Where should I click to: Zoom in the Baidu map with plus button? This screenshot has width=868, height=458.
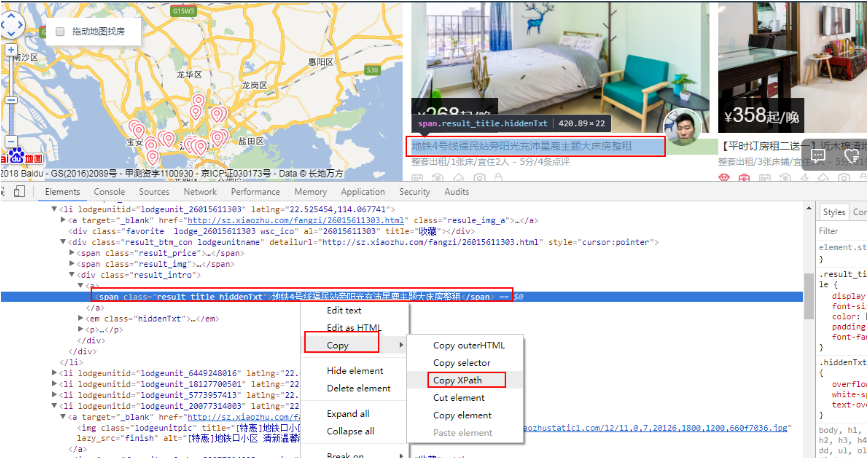[11, 50]
